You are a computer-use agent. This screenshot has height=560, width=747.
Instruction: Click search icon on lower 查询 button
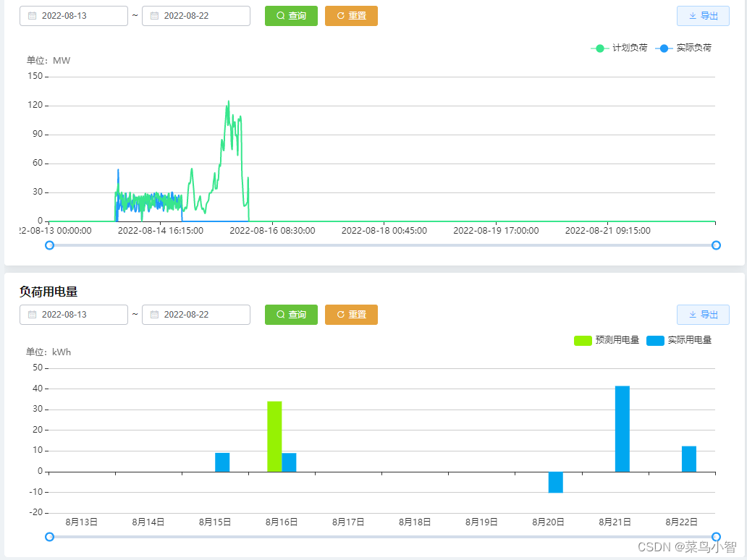[x=281, y=314]
